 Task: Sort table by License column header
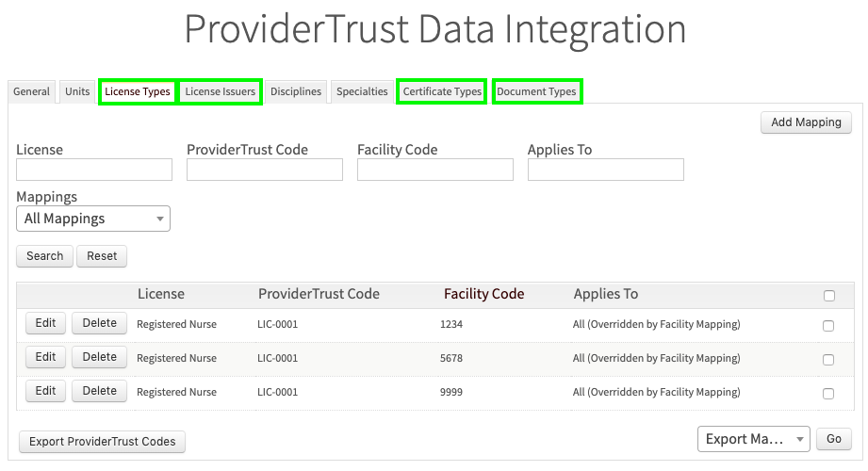tap(161, 294)
